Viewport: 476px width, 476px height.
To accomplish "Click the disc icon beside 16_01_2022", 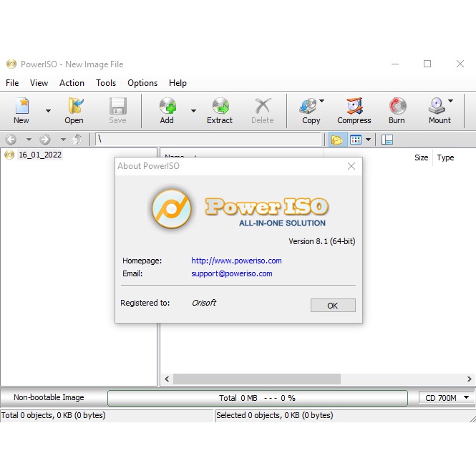I will [9, 155].
